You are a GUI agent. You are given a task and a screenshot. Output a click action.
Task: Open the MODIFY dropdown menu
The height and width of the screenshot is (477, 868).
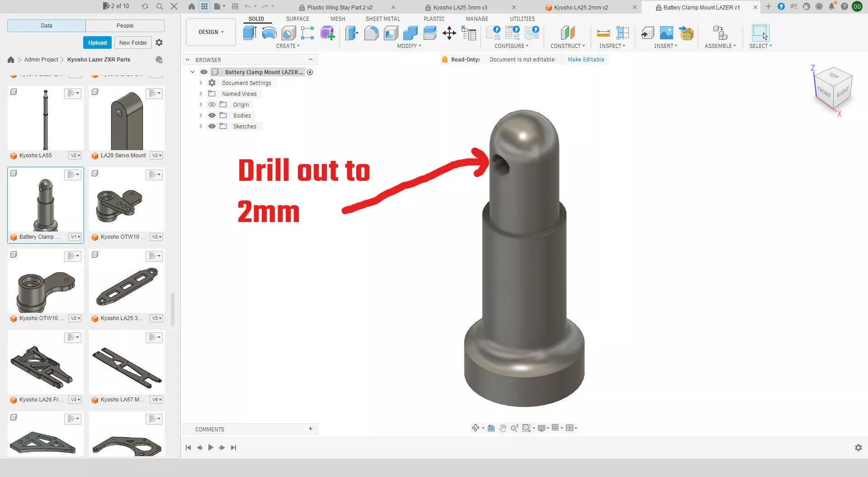(409, 46)
